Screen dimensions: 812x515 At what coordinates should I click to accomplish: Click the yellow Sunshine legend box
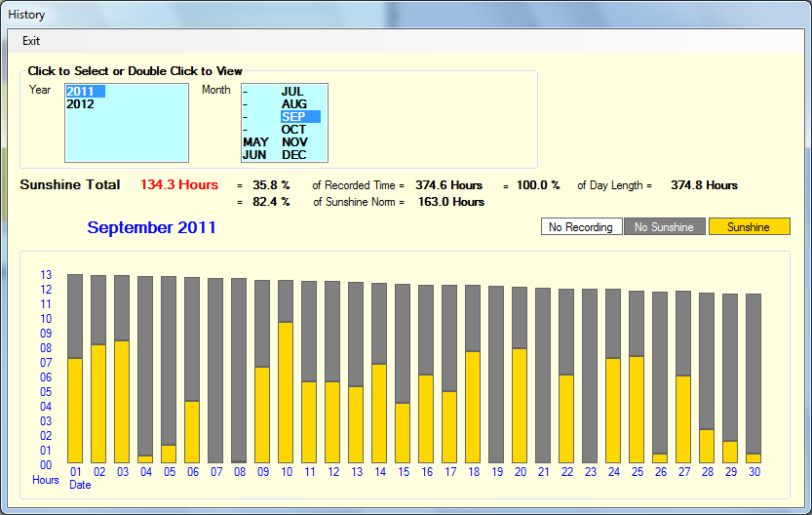[x=749, y=227]
